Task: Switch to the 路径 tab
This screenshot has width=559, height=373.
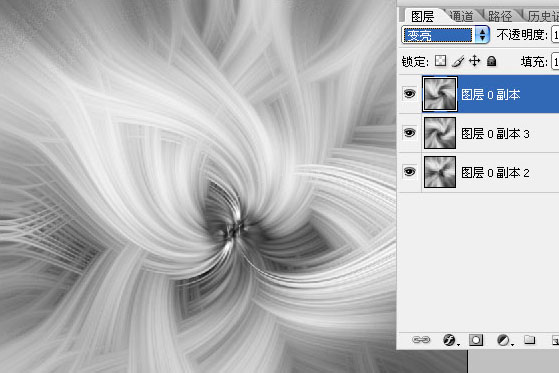Action: pos(500,16)
